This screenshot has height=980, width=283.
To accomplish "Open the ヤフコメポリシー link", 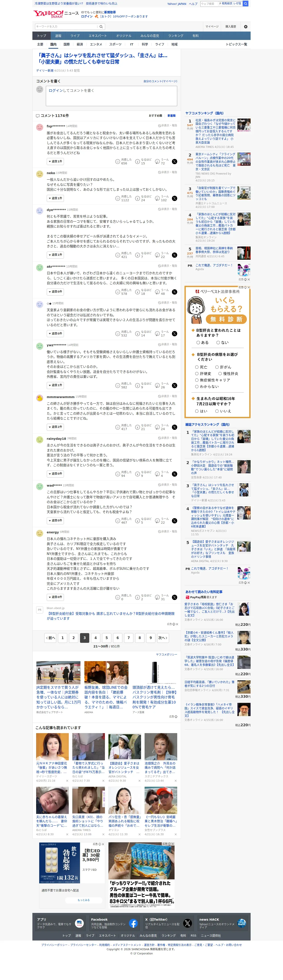I will coord(166,655).
